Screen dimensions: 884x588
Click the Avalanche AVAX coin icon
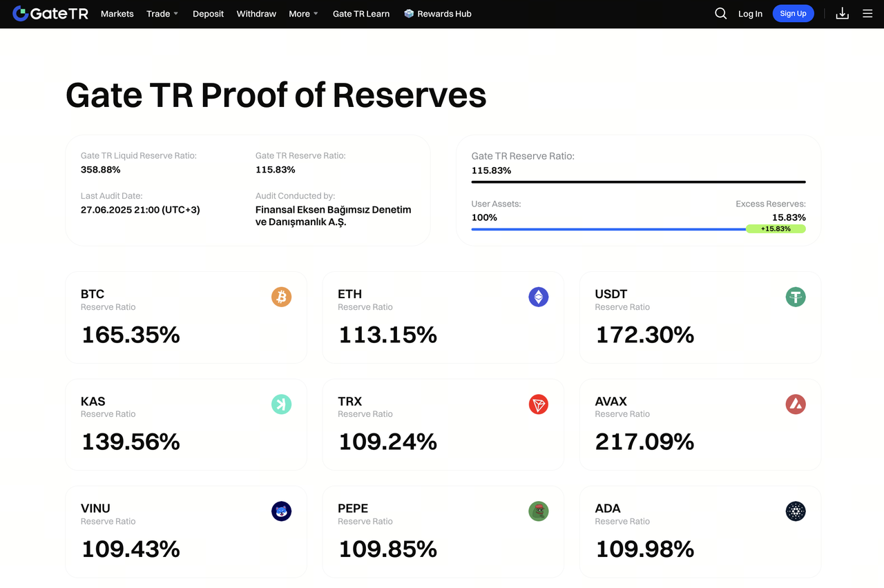(796, 404)
